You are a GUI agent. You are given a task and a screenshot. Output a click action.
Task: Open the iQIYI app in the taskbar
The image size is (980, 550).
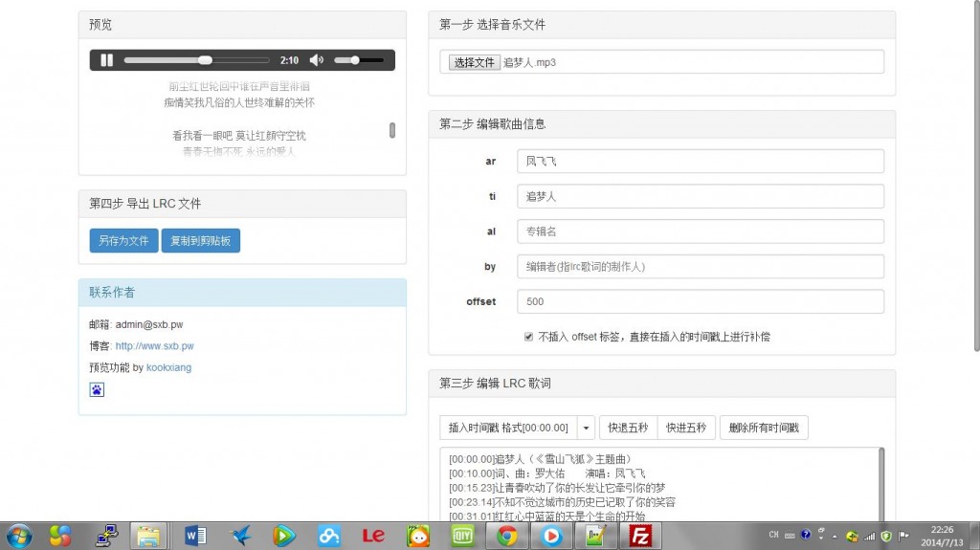462,536
